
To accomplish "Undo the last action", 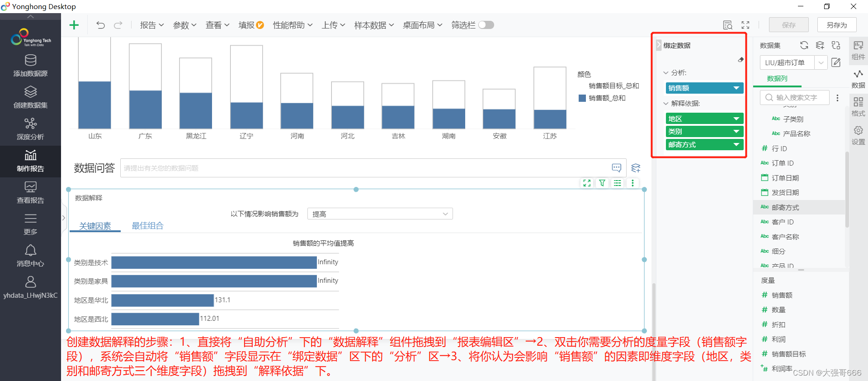I will [100, 25].
